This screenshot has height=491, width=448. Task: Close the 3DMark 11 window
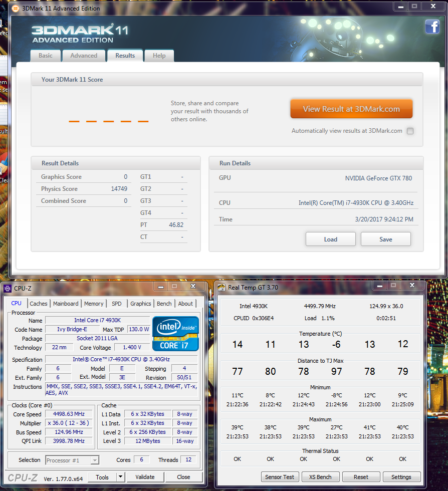coord(433,7)
